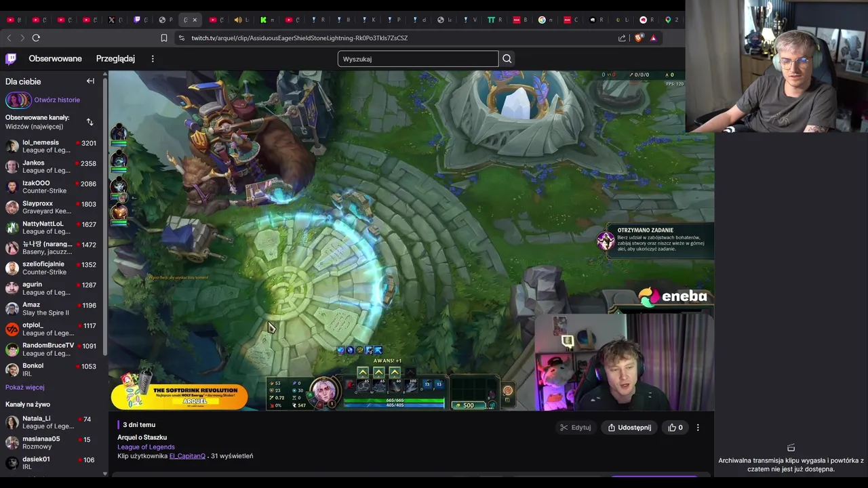Open dasiek01 live channel
This screenshot has height=488, width=868.
(52, 463)
